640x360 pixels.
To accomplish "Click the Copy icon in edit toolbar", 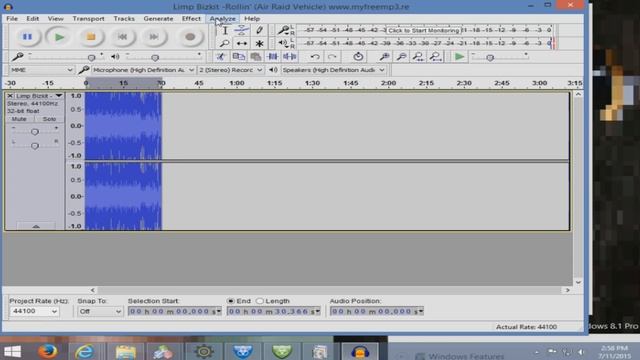I will [x=239, y=57].
